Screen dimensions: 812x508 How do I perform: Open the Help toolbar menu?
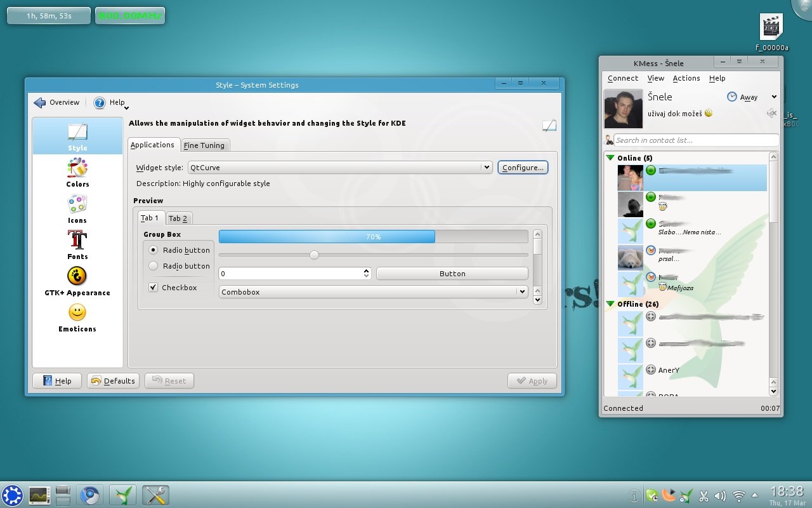click(x=111, y=103)
